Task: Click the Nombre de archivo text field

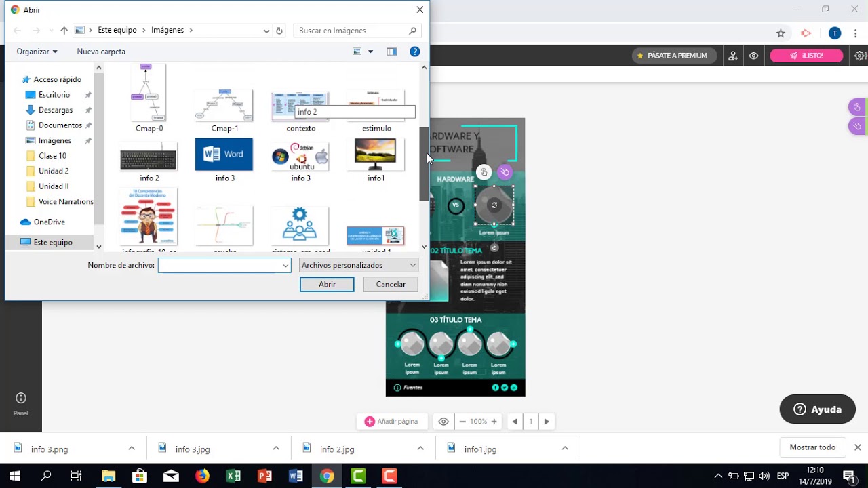Action: 219,266
